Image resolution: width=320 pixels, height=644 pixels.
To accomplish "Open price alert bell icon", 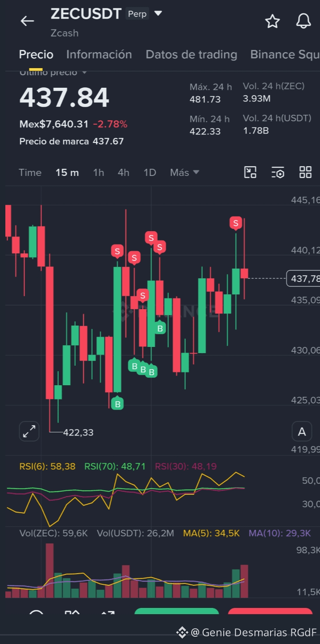I will tap(304, 21).
